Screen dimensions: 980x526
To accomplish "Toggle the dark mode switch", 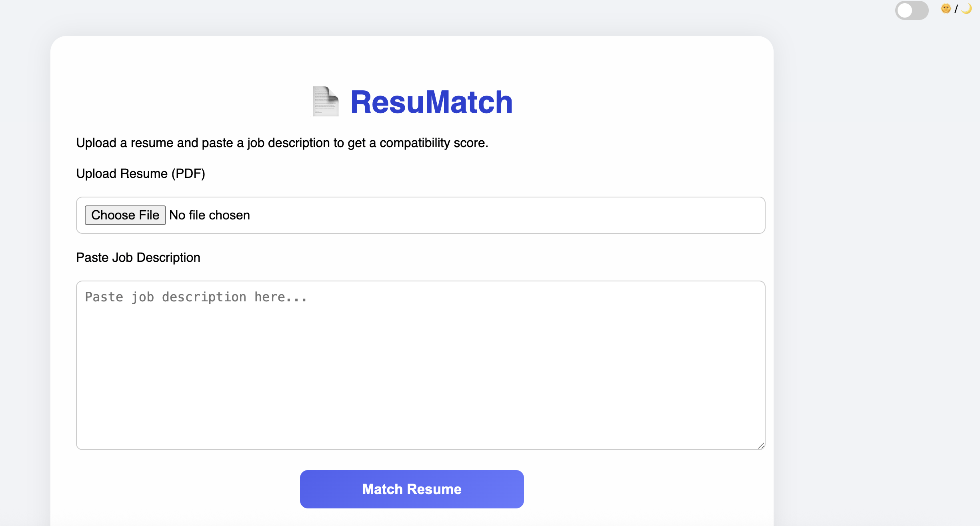I will pos(912,10).
